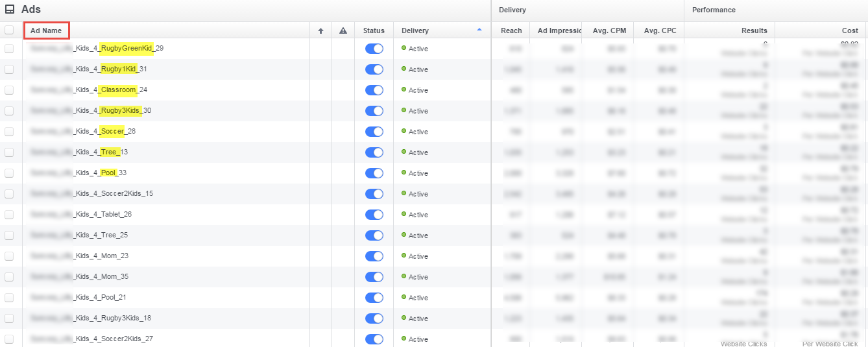The width and height of the screenshot is (868, 347).
Task: Click green Active dot for Tablet_26 ad
Action: coord(404,214)
